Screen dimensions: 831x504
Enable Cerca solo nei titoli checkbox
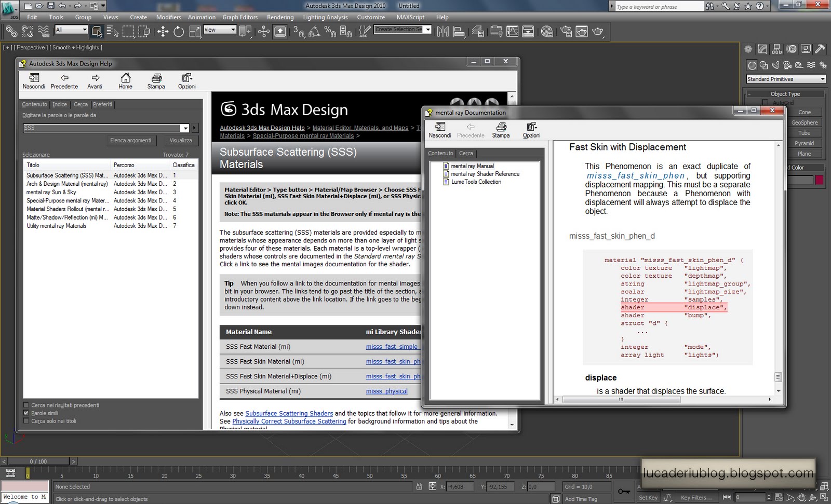[26, 421]
